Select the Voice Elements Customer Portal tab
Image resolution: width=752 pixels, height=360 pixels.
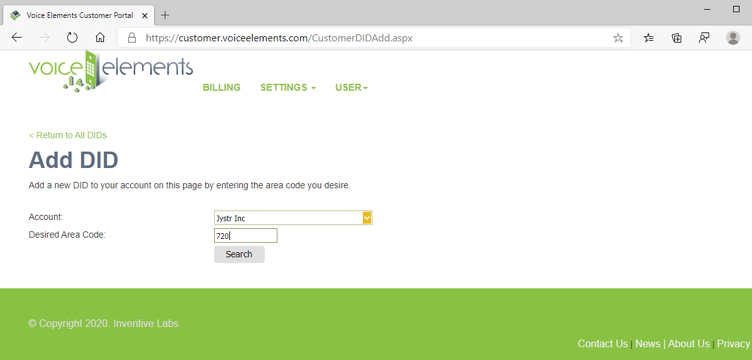pos(79,15)
